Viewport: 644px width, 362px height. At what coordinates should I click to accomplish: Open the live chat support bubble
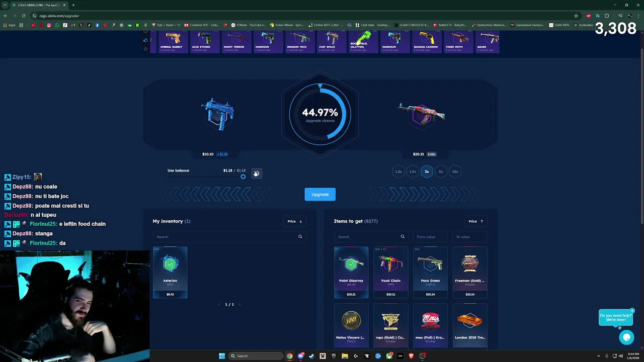tap(626, 337)
